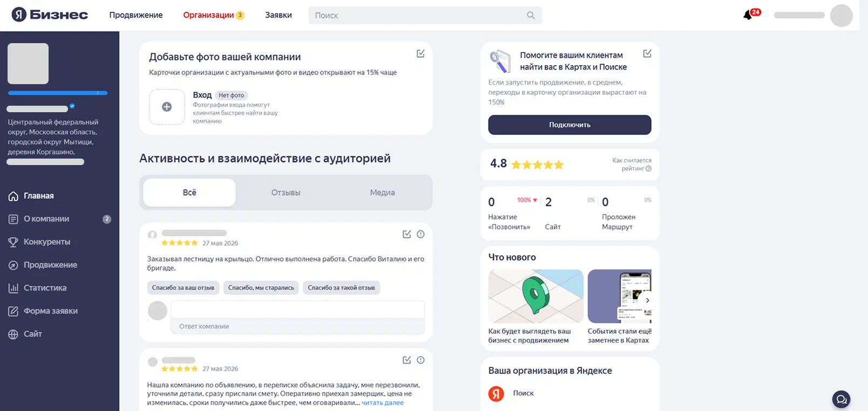Focus the Ответ компании reply field
Screen dimensions: 868x411
click(x=297, y=317)
